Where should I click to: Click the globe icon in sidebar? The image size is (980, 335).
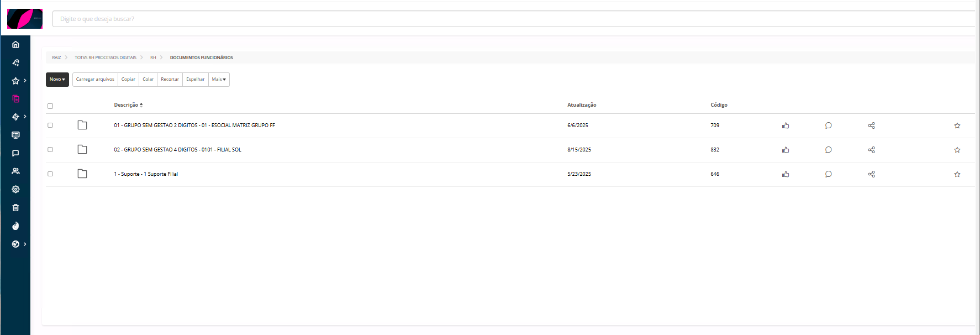15,244
